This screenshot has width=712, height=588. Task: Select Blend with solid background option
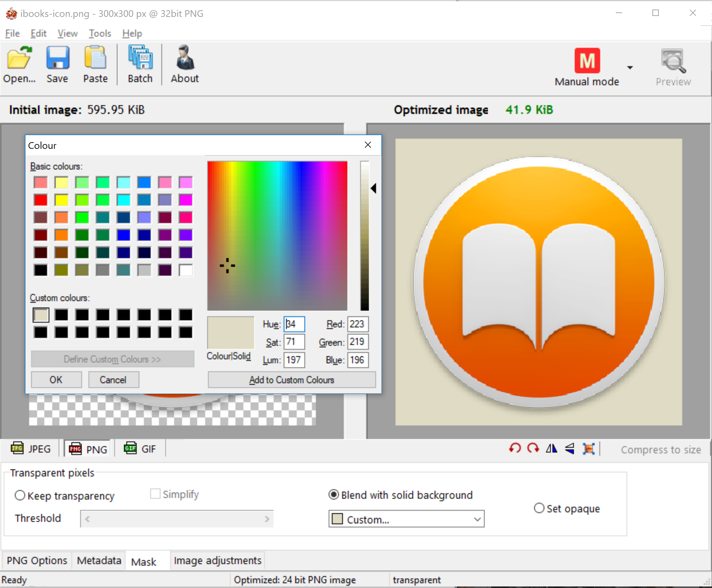tap(334, 495)
